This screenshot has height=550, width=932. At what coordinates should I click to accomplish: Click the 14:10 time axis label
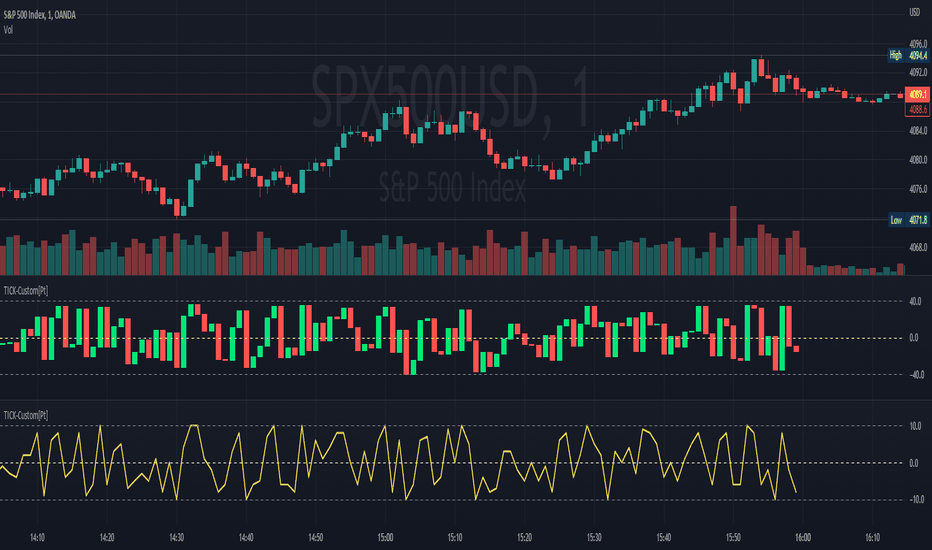point(37,538)
